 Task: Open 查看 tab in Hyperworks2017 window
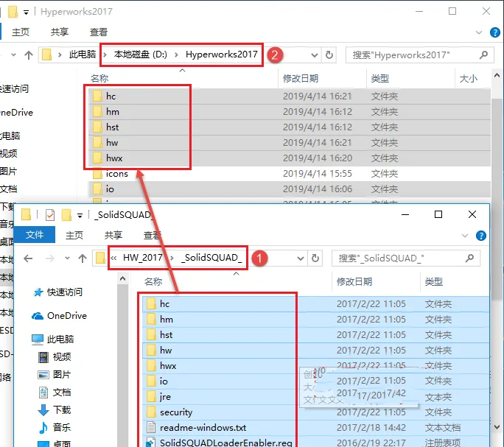(98, 32)
